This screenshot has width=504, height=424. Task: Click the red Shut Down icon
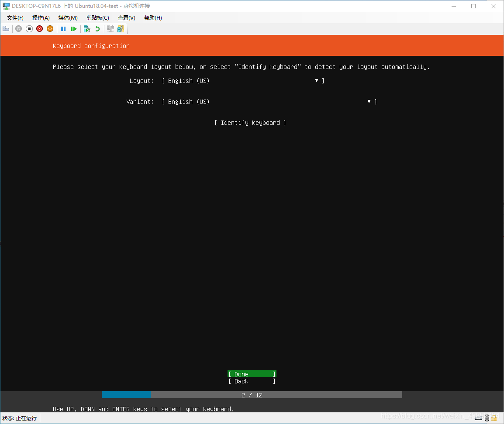40,29
